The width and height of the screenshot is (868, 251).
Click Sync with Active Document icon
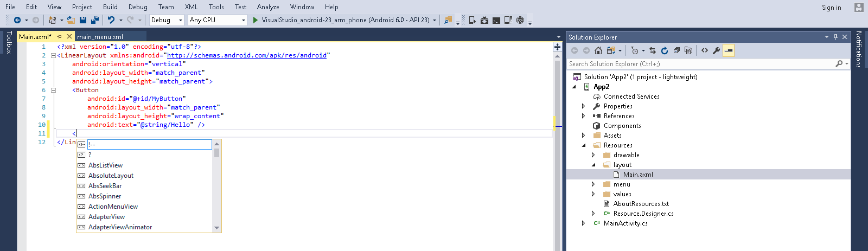[653, 50]
